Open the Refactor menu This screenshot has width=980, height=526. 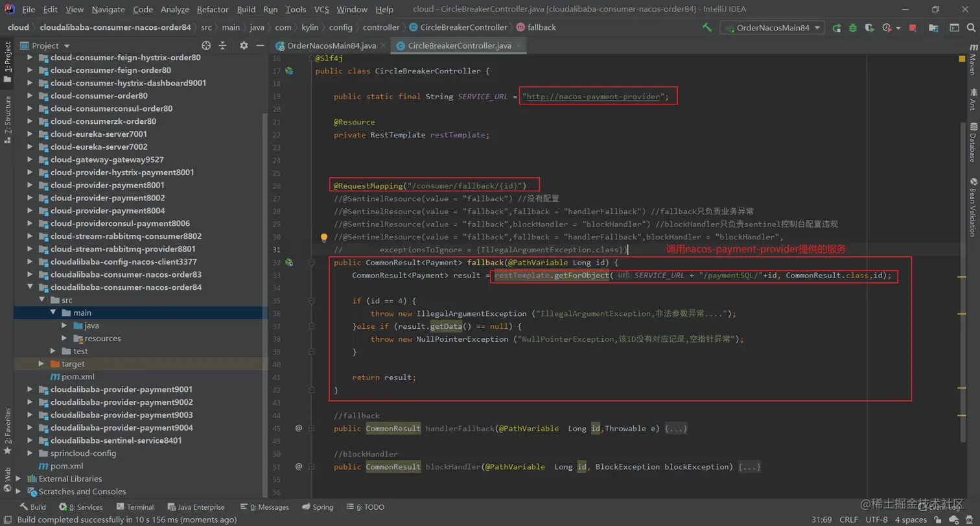click(213, 10)
